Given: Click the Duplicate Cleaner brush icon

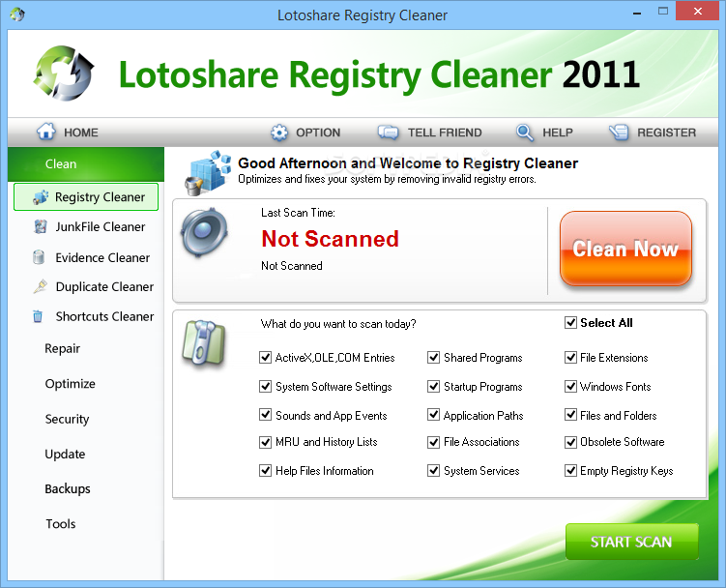Looking at the screenshot, I should 41,286.
